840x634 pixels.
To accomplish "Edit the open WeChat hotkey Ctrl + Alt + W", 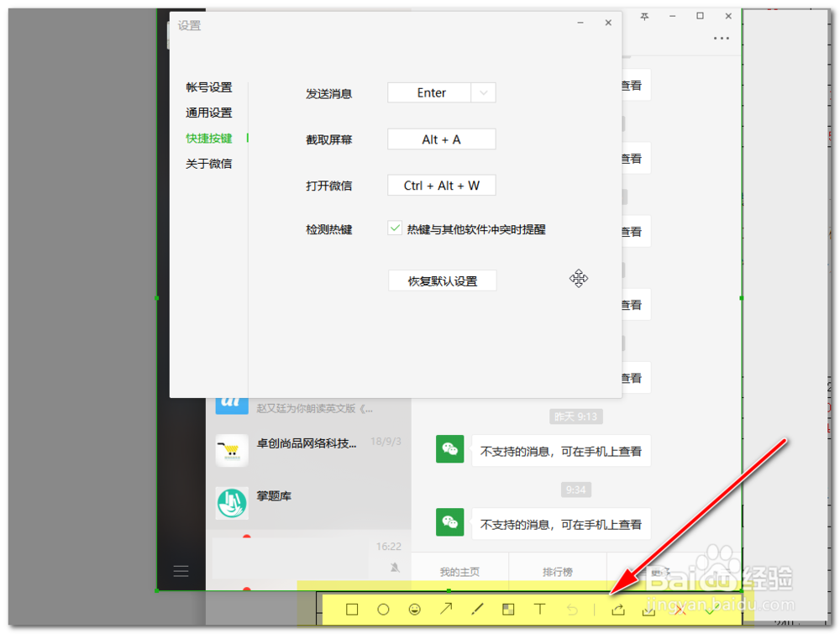I will [x=442, y=186].
